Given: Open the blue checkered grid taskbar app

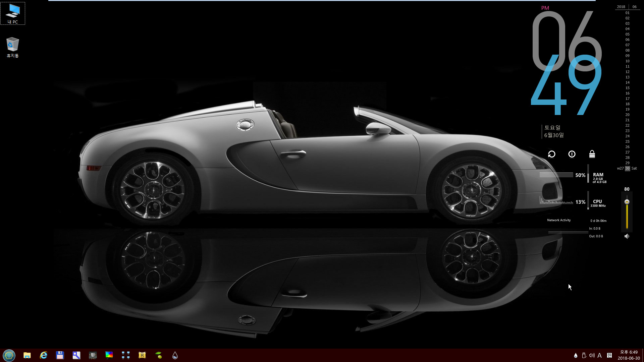Looking at the screenshot, I should pyautogui.click(x=76, y=355).
